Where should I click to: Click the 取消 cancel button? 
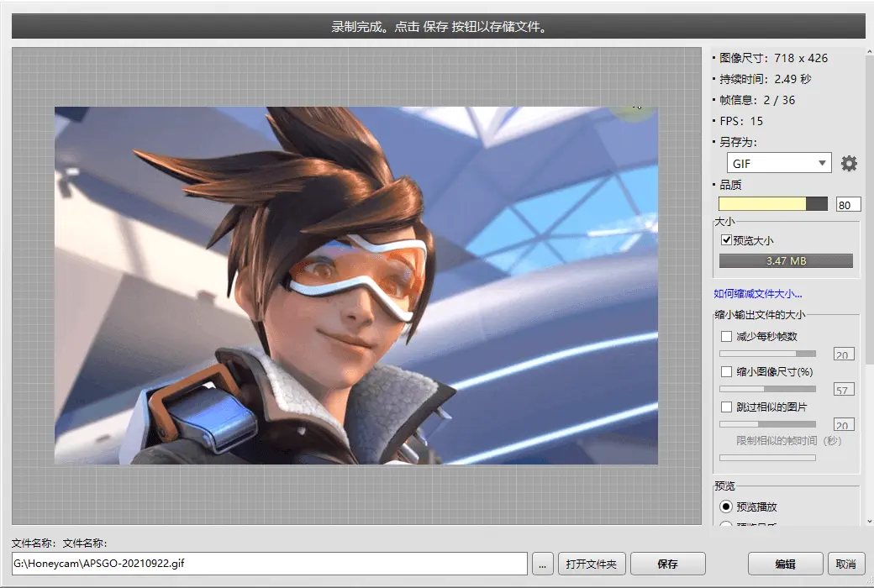pos(845,564)
